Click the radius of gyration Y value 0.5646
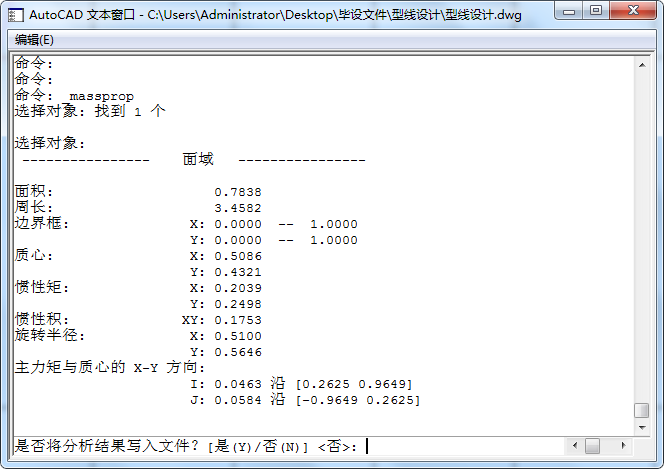Image resolution: width=664 pixels, height=469 pixels. (x=238, y=352)
